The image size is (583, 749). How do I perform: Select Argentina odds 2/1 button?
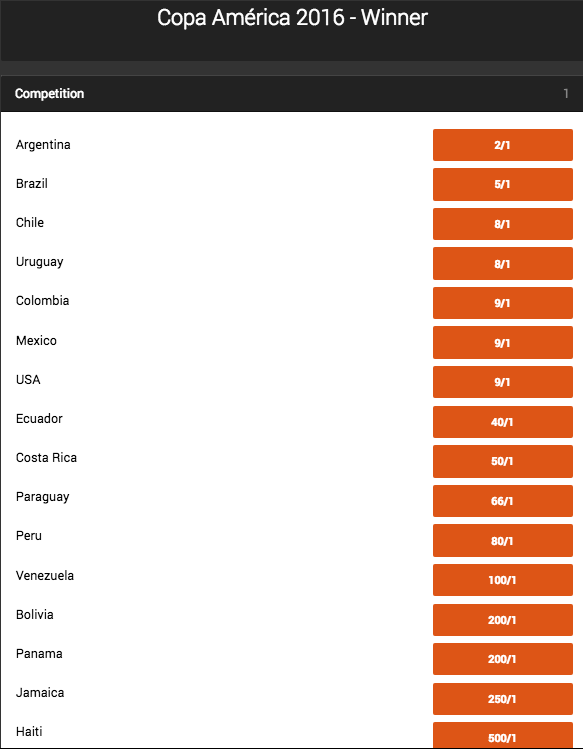click(x=503, y=145)
